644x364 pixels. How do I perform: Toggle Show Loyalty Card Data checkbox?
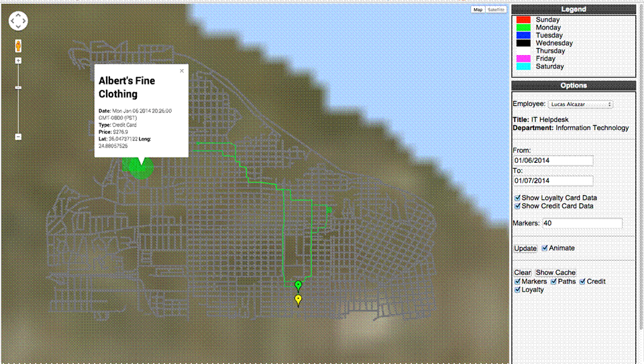pos(517,198)
